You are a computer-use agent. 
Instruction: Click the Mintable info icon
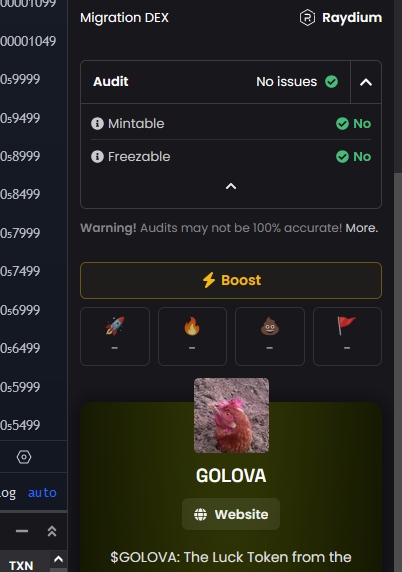pos(97,124)
